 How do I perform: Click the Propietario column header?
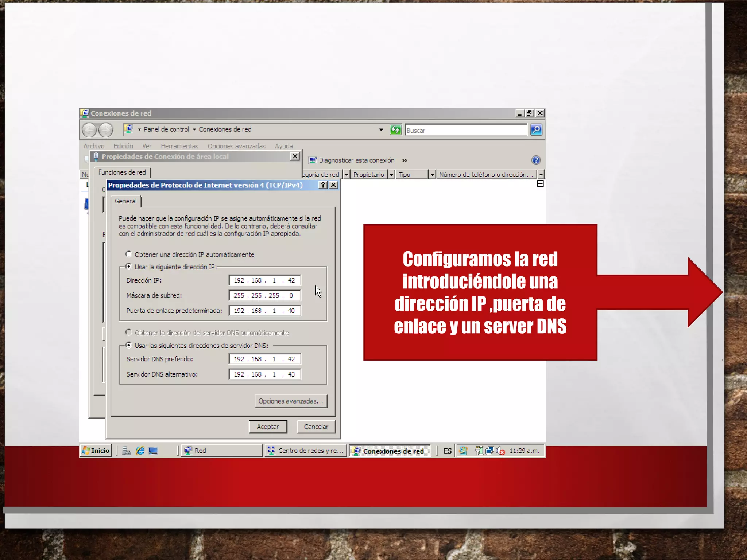pos(368,175)
